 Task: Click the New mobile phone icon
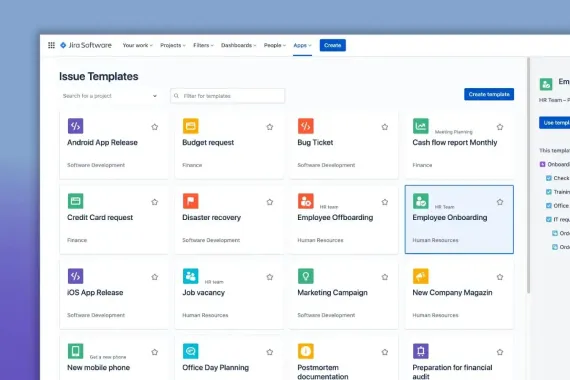coord(76,351)
